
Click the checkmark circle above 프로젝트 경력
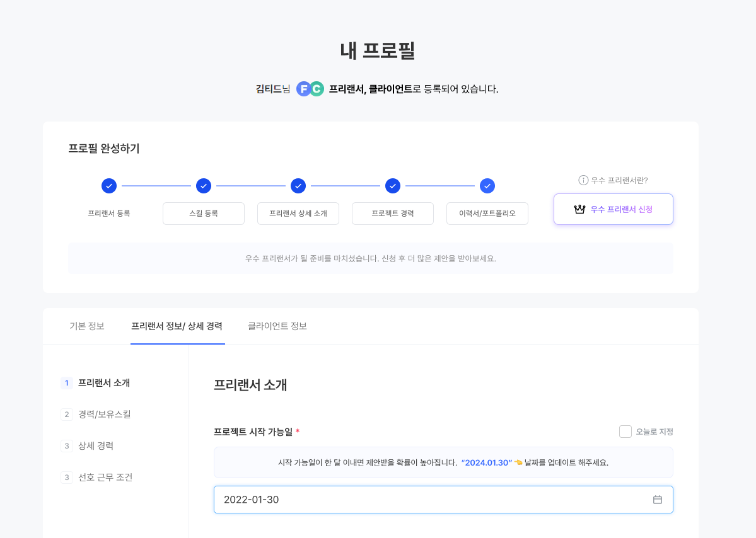pos(393,186)
